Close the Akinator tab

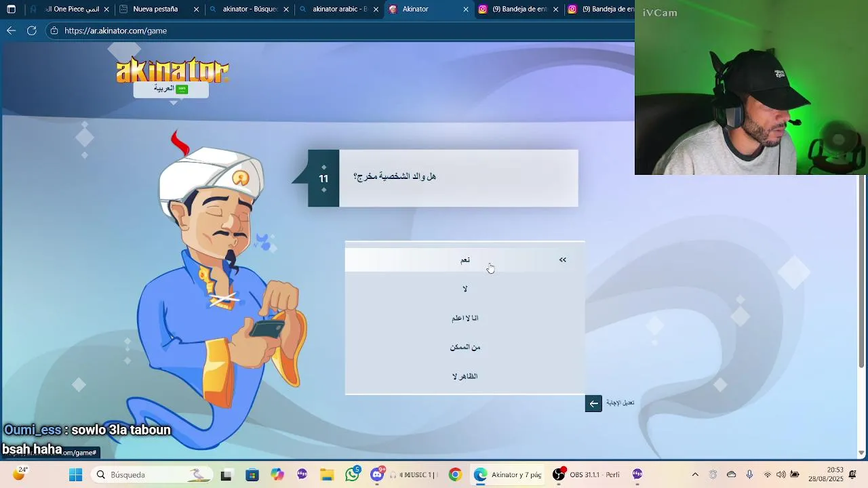click(465, 9)
